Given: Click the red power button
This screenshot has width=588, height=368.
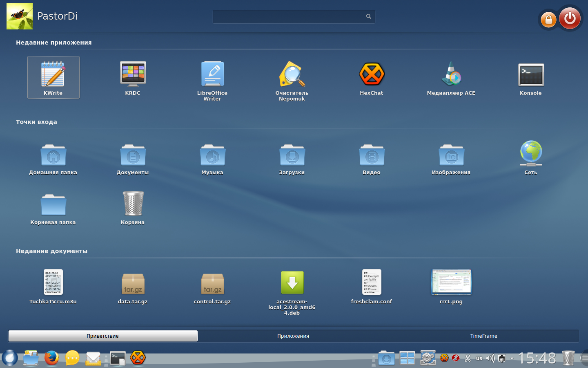Looking at the screenshot, I should [570, 18].
